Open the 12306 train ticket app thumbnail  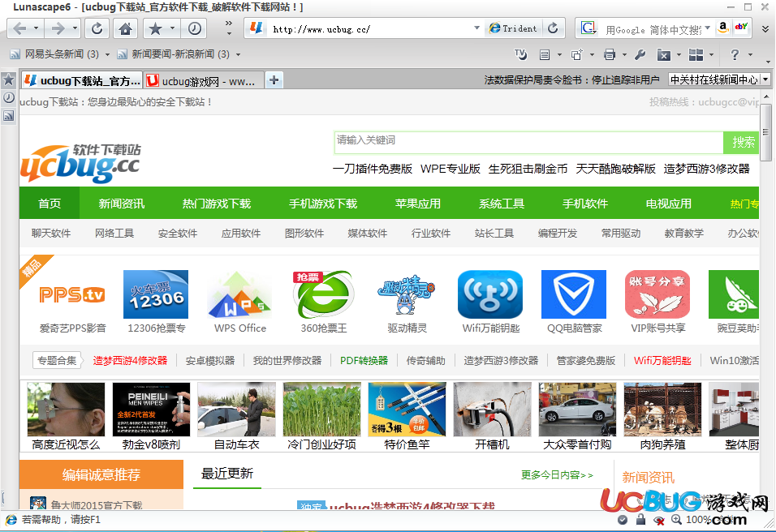click(156, 294)
